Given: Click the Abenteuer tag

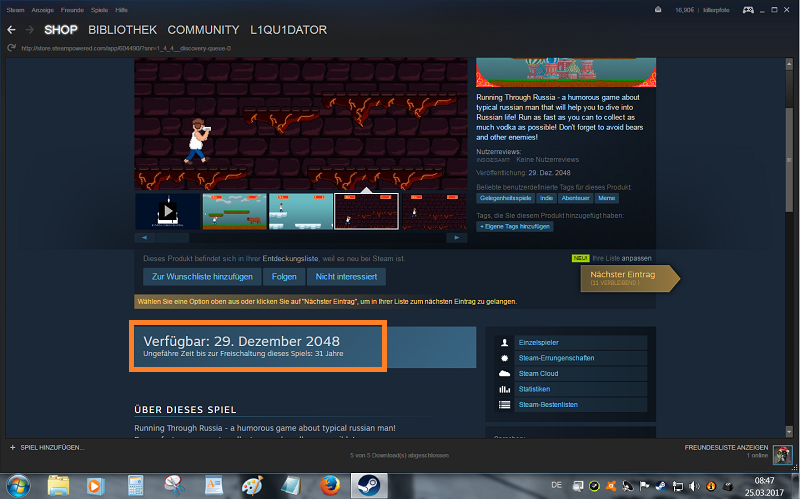Looking at the screenshot, I should (x=576, y=198).
